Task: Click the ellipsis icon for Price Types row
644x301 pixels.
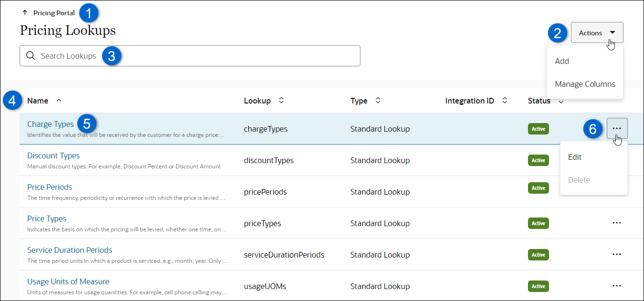Action: pos(617,223)
